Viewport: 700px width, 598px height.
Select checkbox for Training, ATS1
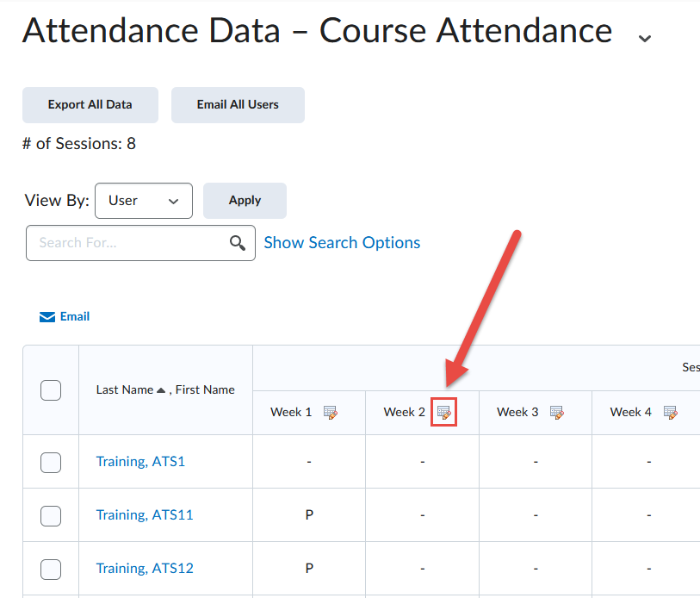tap(51, 462)
